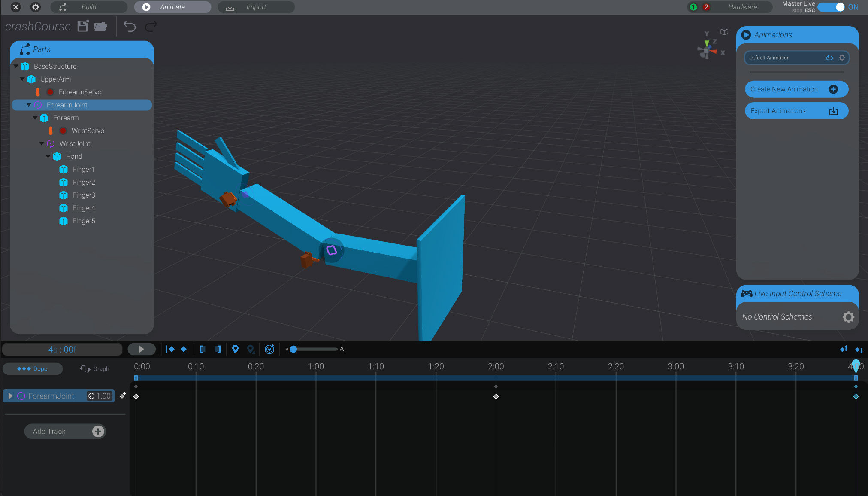Toggle the right bracket region icon

coord(218,349)
